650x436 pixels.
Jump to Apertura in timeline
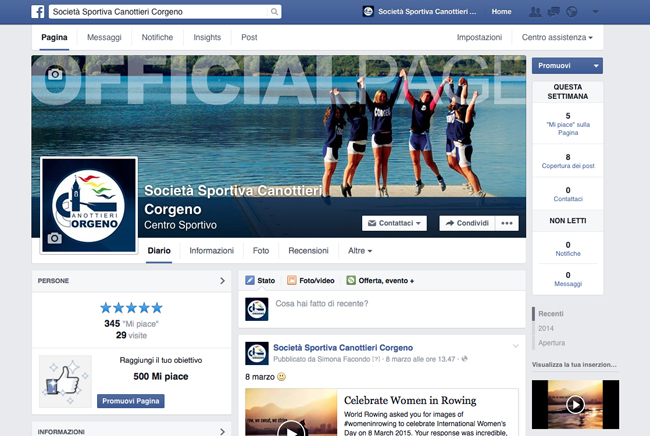point(551,343)
